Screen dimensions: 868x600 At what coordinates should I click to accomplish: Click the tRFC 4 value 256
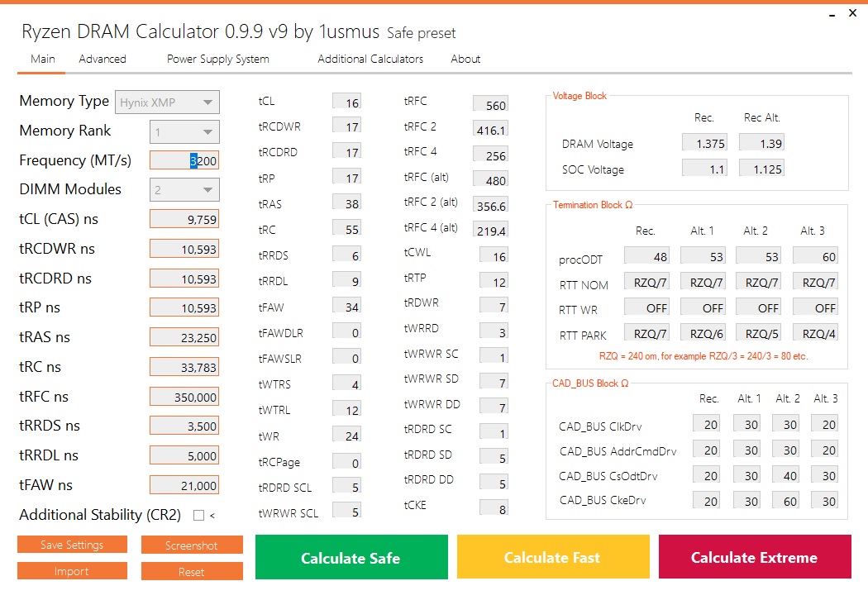point(490,155)
